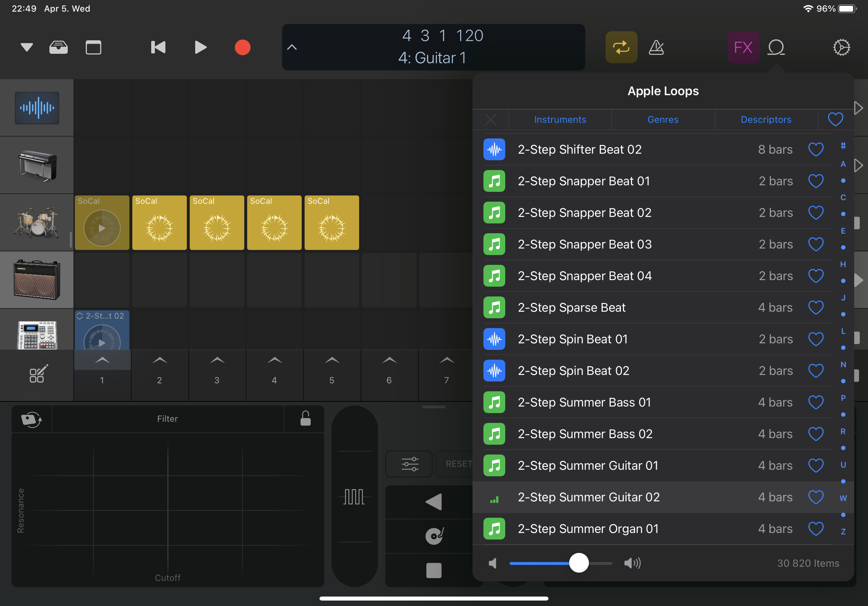The image size is (868, 606).
Task: Open song settings gear icon
Action: [x=841, y=48]
